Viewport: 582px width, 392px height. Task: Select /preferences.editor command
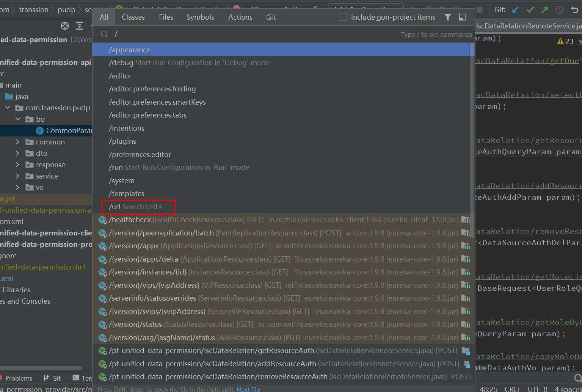[x=281, y=154]
